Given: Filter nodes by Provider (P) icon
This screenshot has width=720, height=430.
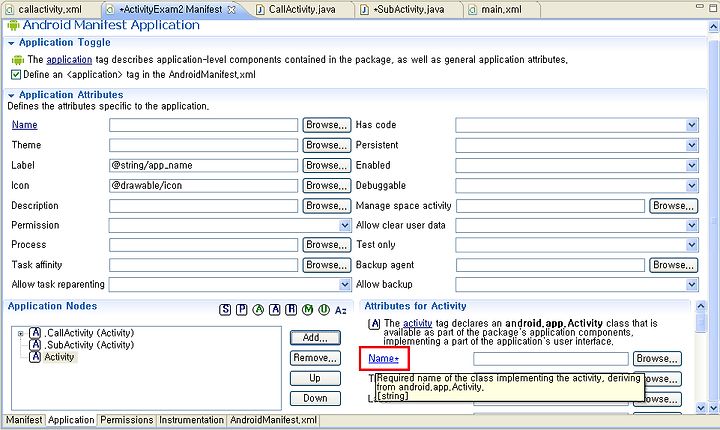Looking at the screenshot, I should click(242, 310).
